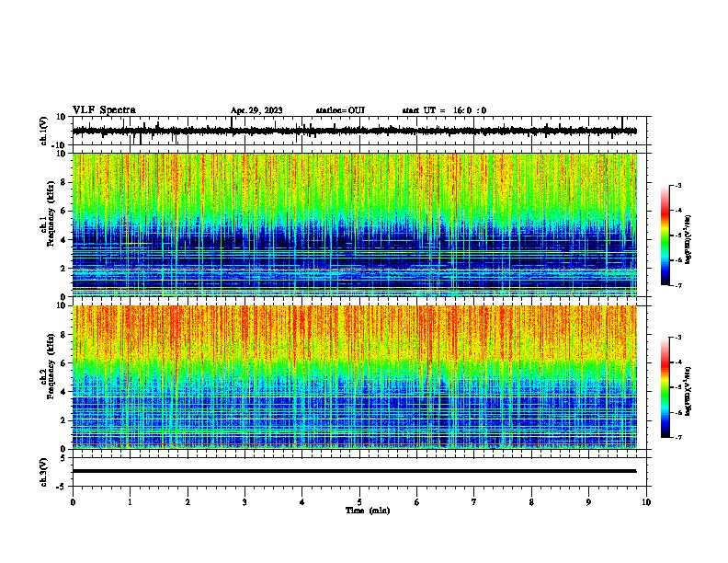The height and width of the screenshot is (563, 728).
Task: Click time axis tick label "5"
Action: pyautogui.click(x=359, y=502)
